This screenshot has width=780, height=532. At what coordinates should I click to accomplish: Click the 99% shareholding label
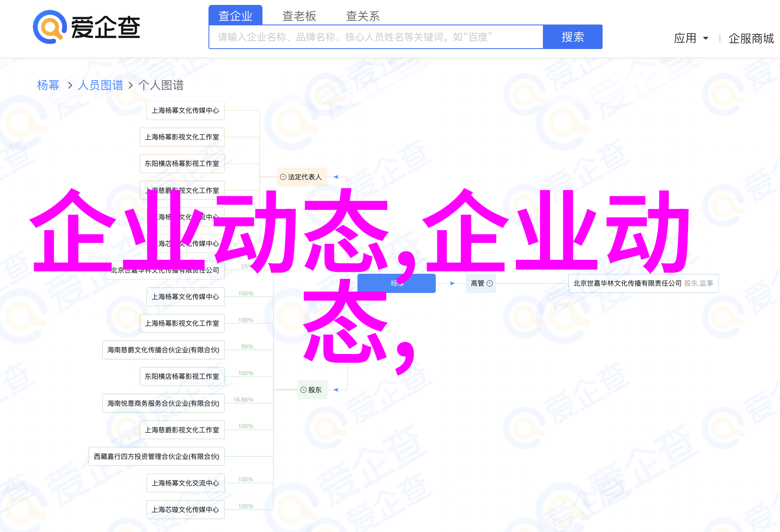pos(247,346)
